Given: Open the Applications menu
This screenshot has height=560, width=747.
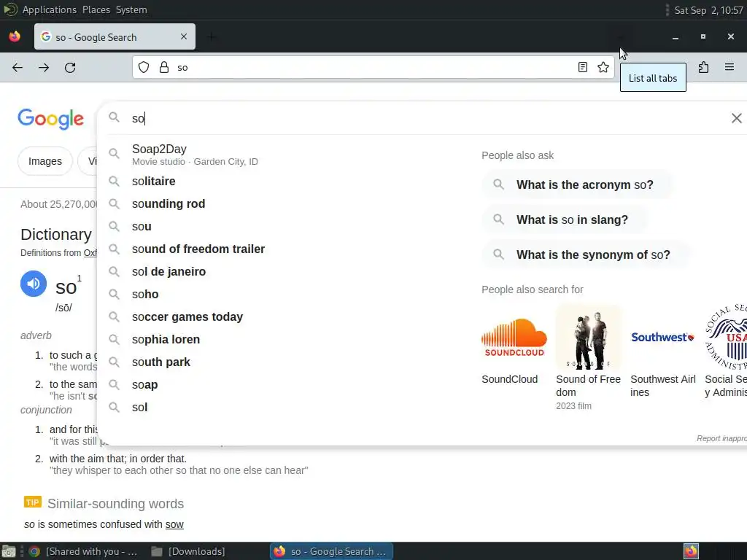Looking at the screenshot, I should (x=49, y=9).
